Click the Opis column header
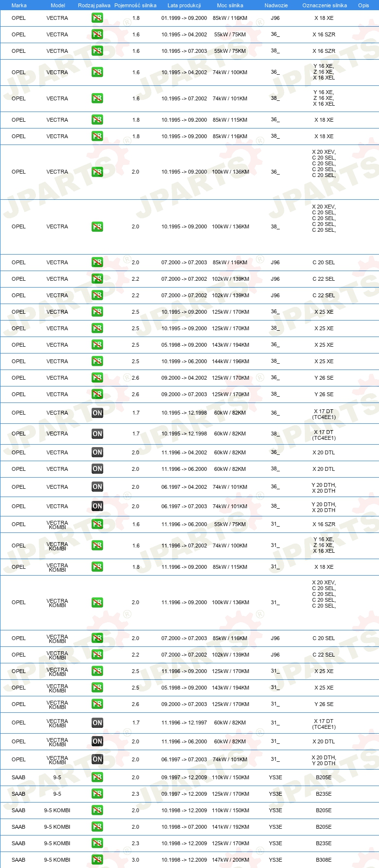 pos(363,5)
